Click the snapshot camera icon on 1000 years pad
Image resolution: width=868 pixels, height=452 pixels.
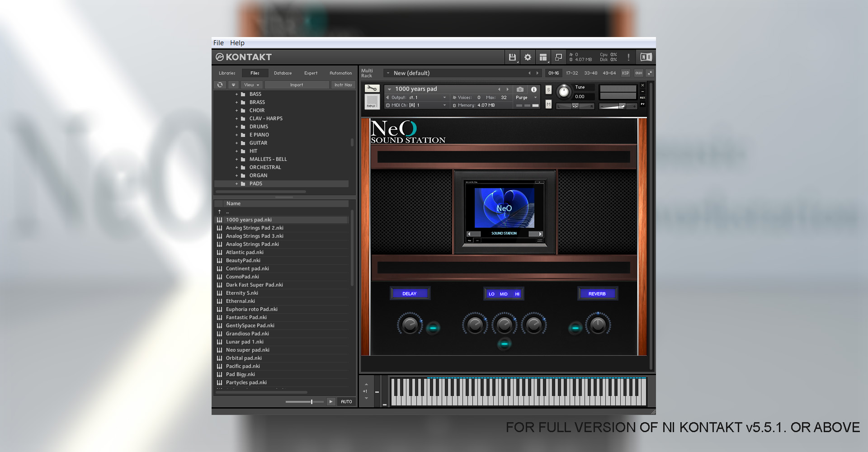(520, 89)
